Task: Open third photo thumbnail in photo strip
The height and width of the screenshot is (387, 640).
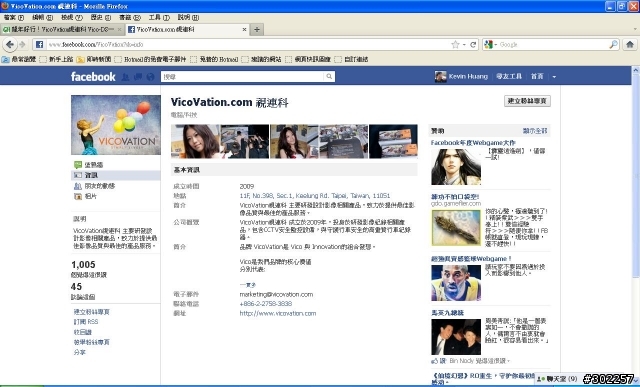Action: [x=294, y=141]
